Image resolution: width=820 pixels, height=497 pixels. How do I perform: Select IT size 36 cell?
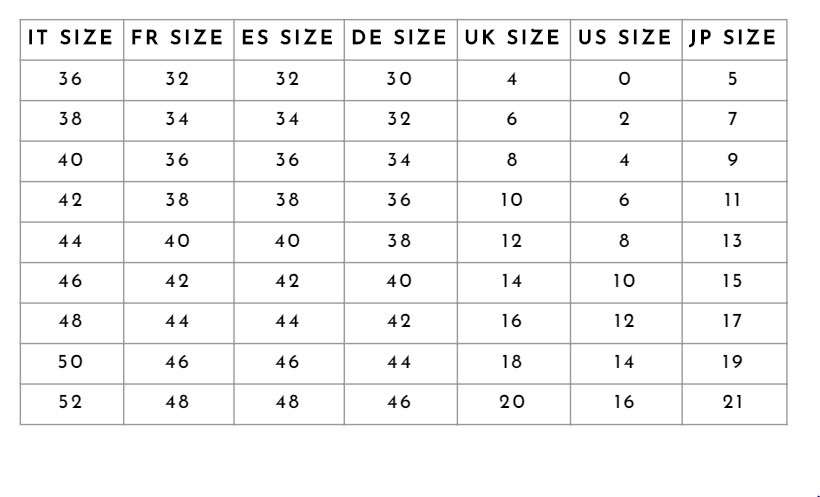pos(70,79)
